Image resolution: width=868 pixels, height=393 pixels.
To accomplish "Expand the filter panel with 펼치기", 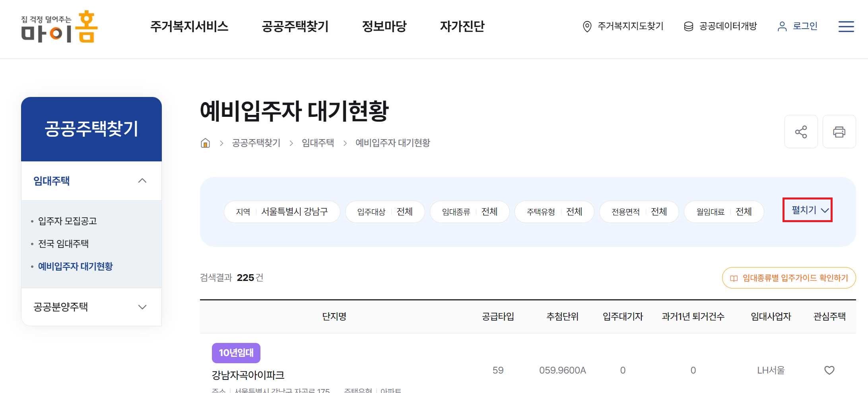I will 807,210.
